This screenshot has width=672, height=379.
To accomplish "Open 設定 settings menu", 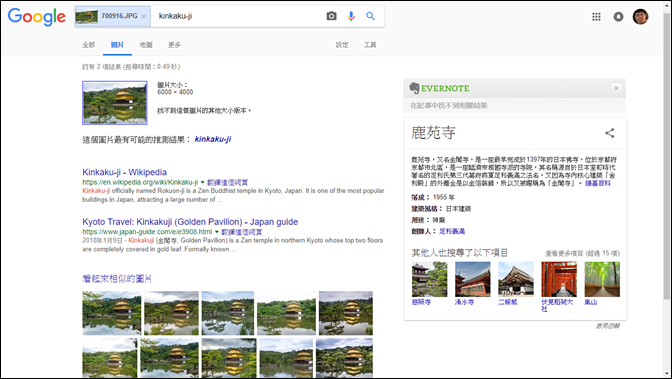I will tap(342, 45).
